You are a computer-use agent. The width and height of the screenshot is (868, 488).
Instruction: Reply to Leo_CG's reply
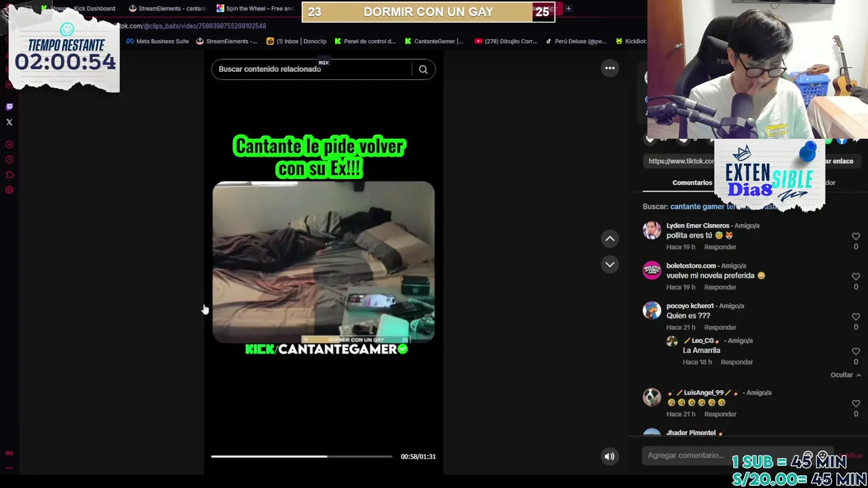736,362
